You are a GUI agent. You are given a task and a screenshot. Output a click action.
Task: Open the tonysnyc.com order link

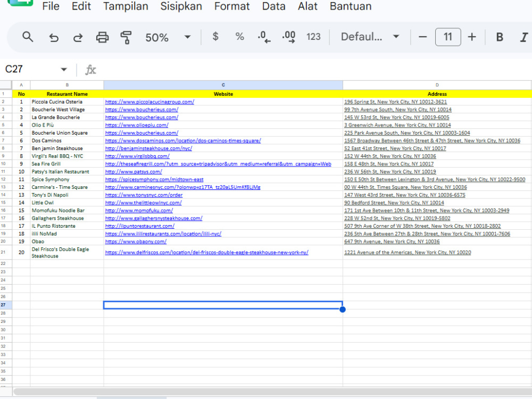(x=144, y=195)
